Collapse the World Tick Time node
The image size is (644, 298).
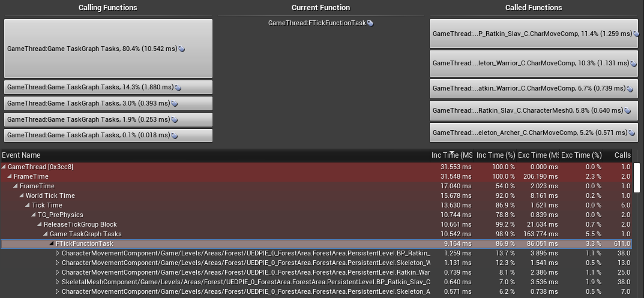click(22, 196)
